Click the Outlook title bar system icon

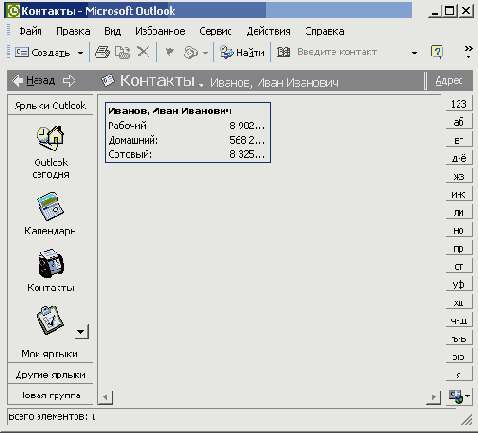tap(13, 11)
